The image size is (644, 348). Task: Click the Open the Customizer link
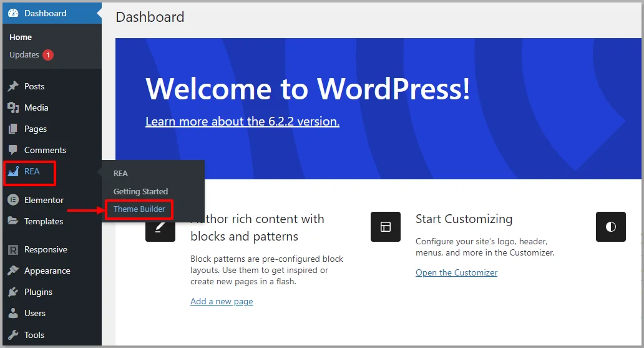click(456, 273)
